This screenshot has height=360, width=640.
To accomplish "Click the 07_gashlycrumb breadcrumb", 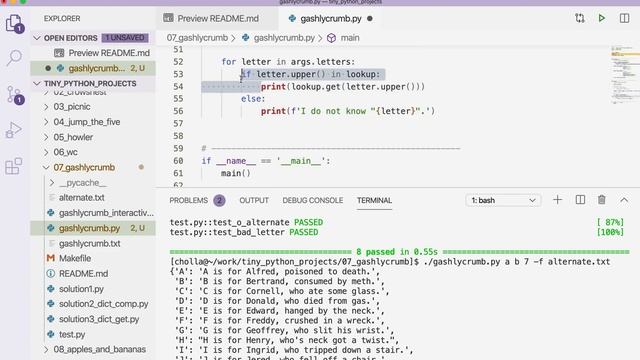I will pos(197,38).
